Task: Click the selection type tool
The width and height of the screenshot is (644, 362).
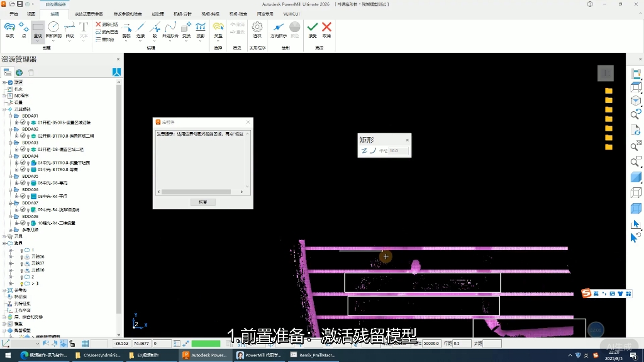Action: click(x=218, y=30)
